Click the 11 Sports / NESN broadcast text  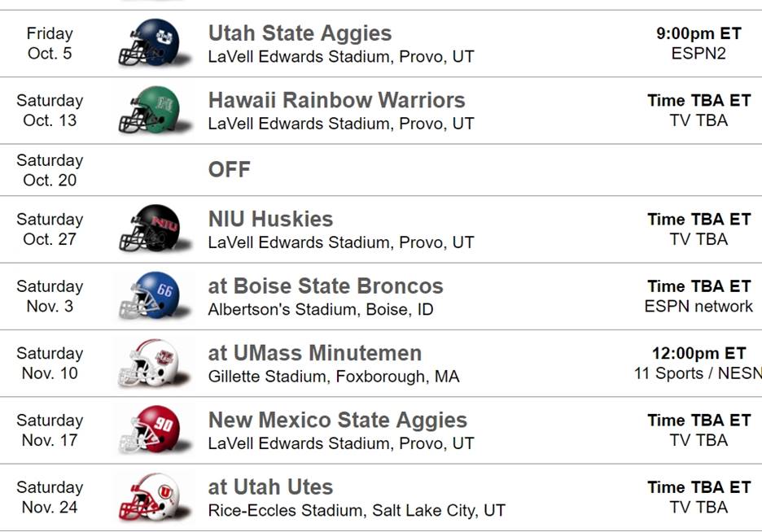click(x=698, y=373)
